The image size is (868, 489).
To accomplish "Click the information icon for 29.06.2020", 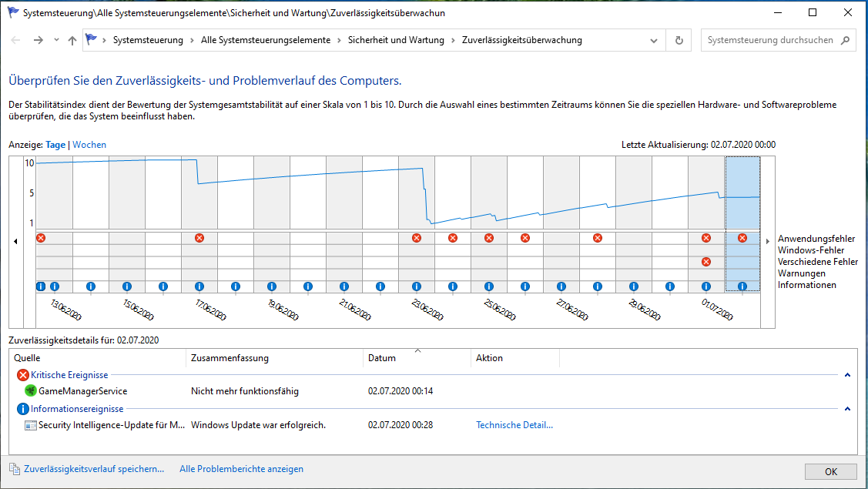I will pyautogui.click(x=634, y=286).
